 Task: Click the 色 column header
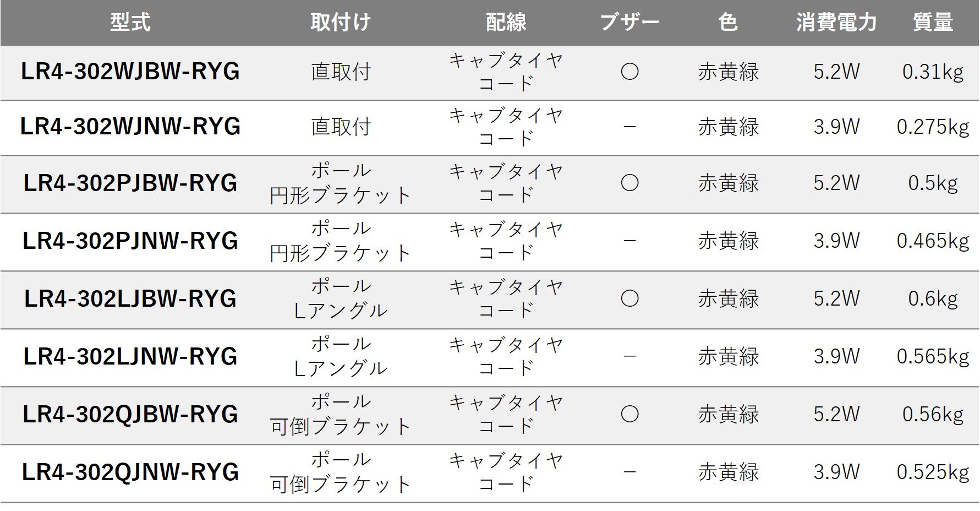coord(728,23)
